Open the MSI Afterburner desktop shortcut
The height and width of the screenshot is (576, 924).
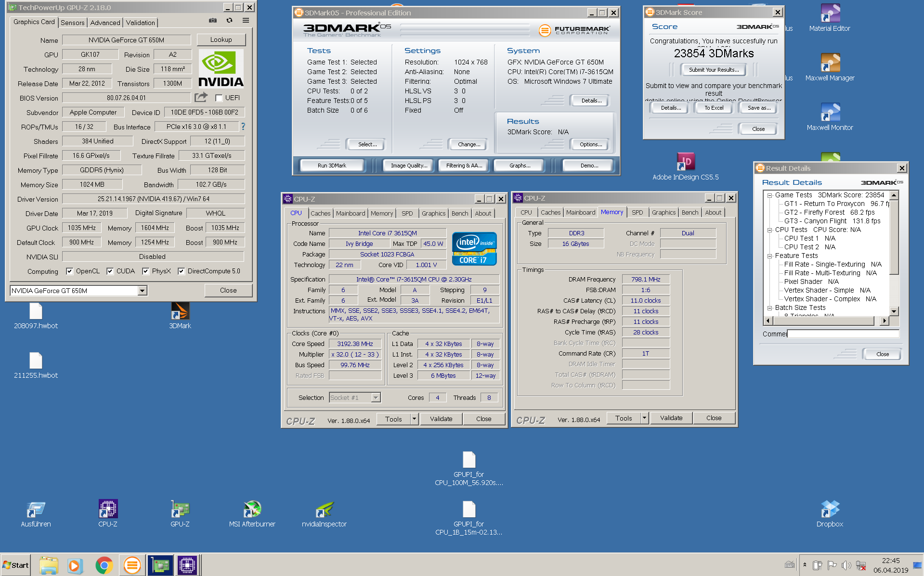(x=252, y=509)
